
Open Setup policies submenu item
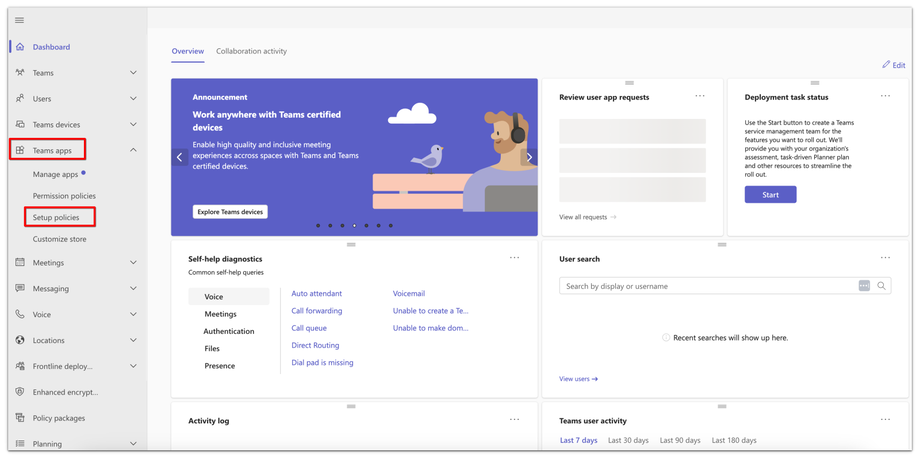[56, 218]
